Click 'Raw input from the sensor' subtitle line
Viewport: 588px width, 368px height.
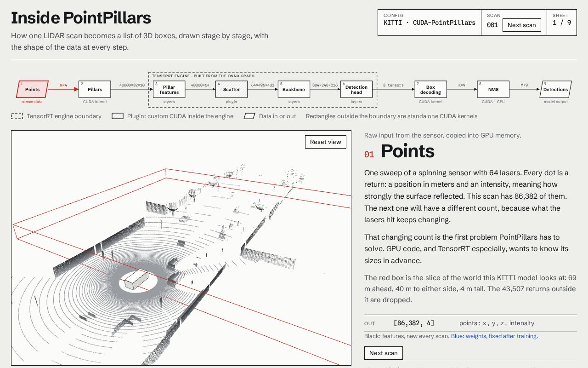443,135
